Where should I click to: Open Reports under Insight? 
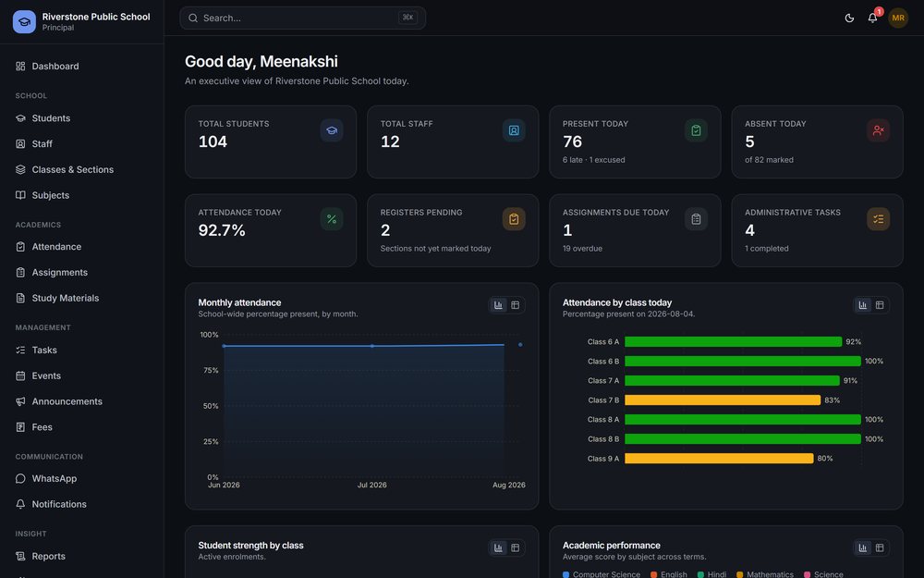click(82, 556)
